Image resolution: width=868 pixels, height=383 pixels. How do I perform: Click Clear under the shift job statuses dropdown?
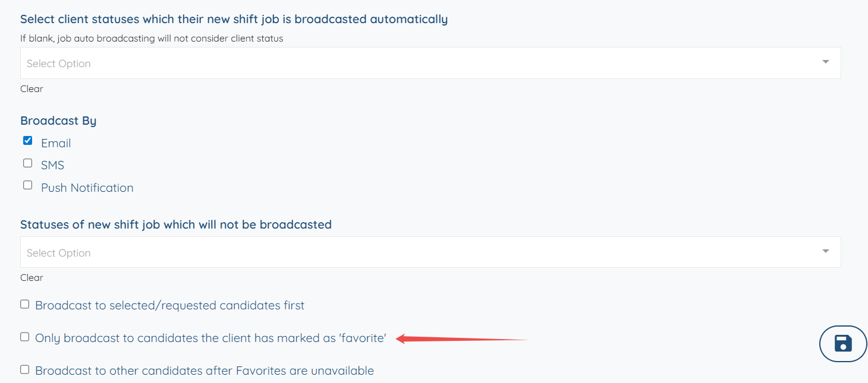coord(32,277)
